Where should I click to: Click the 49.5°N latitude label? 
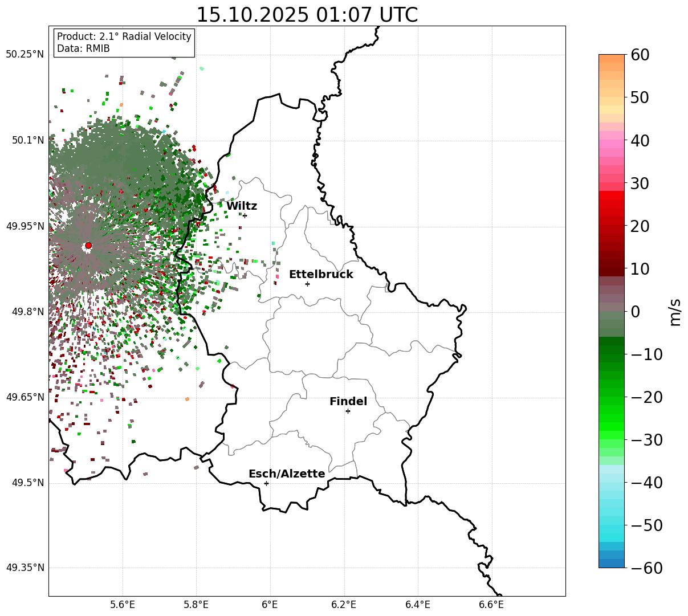click(x=28, y=483)
